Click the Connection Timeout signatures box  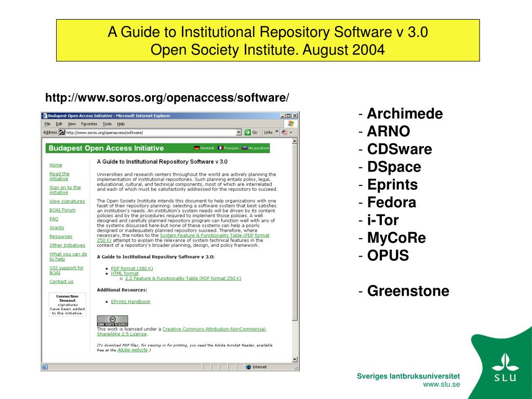click(67, 304)
